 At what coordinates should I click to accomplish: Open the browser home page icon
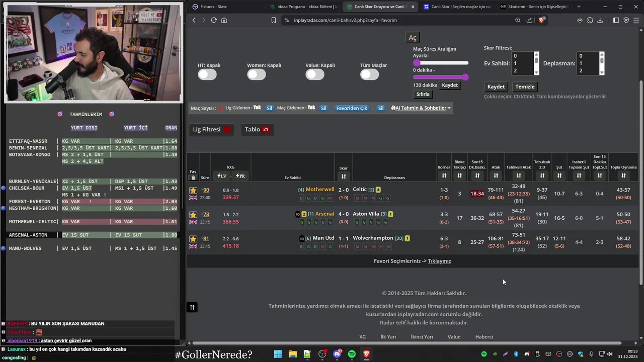(224, 20)
